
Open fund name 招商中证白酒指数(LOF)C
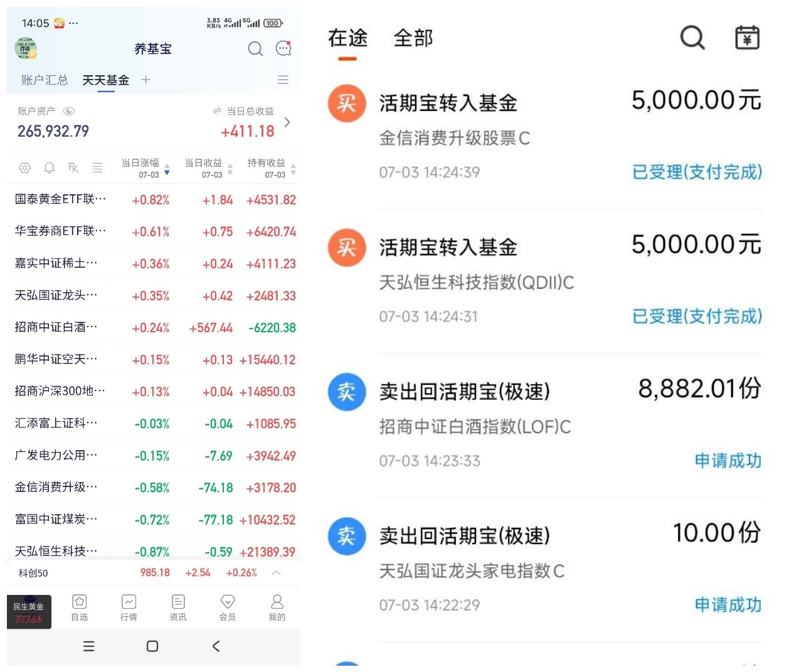[475, 427]
